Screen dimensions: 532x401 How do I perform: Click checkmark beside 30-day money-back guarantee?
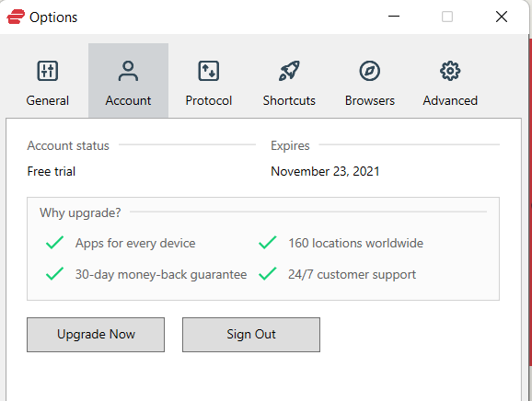point(54,274)
